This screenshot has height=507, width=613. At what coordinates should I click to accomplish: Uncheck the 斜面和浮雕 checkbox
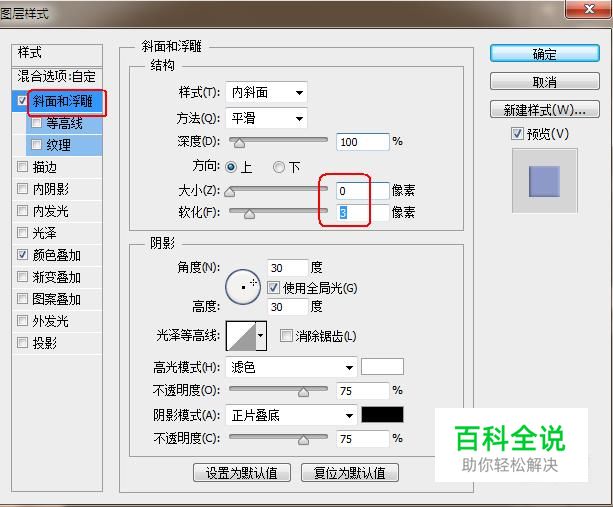click(22, 101)
